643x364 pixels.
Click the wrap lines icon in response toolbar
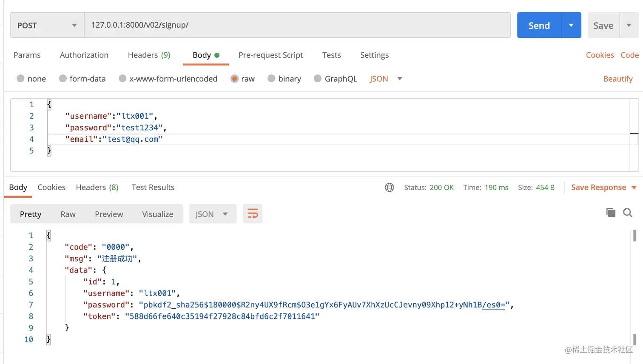point(253,214)
